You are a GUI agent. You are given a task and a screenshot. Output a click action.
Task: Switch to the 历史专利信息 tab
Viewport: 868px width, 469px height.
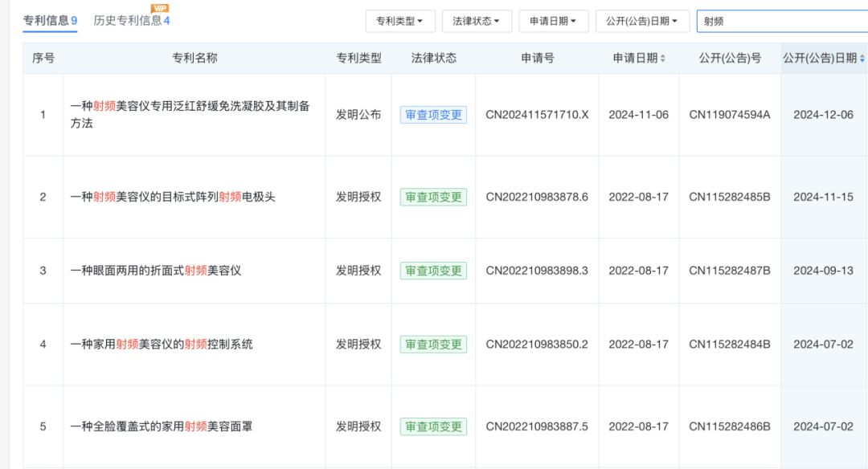131,20
